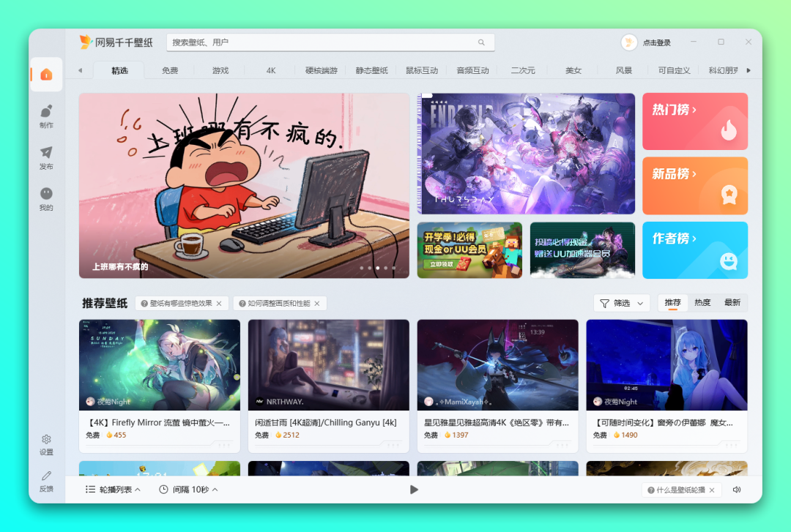Select the highlighted third carousel dot
Image resolution: width=791 pixels, height=532 pixels.
[377, 268]
